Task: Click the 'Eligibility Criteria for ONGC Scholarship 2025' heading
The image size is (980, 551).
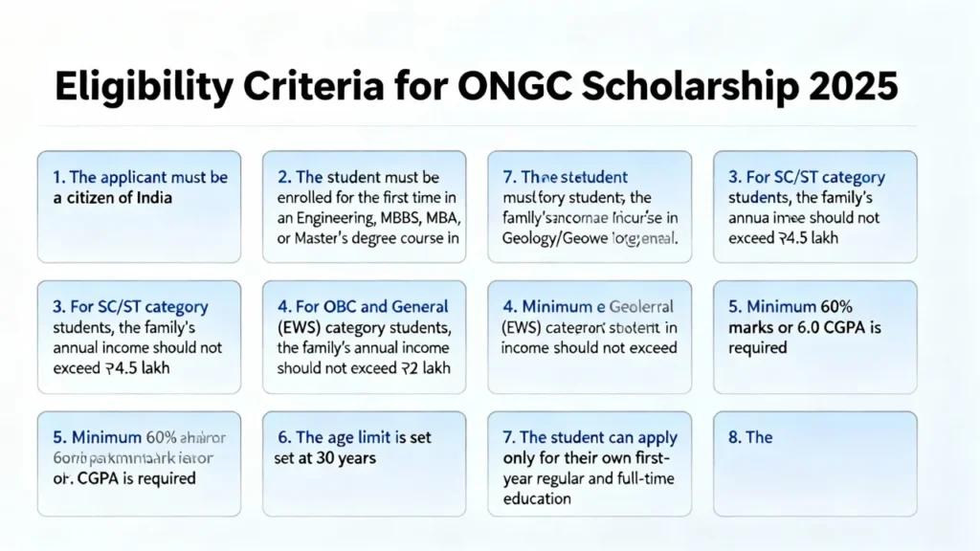Action: coord(476,87)
